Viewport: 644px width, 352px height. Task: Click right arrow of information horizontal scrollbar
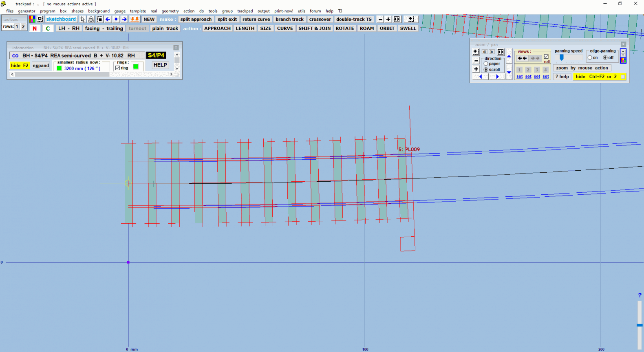(171, 74)
